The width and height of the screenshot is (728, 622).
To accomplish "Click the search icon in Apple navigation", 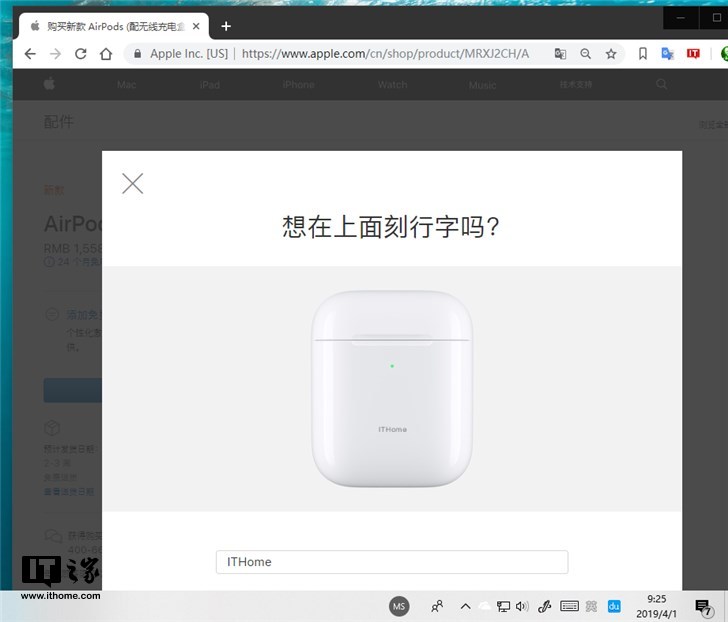I will (x=662, y=84).
